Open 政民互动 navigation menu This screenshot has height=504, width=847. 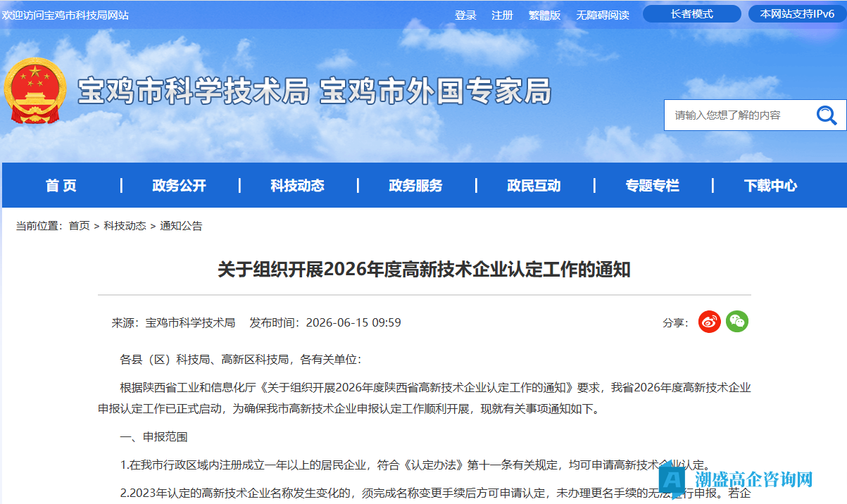click(x=534, y=186)
